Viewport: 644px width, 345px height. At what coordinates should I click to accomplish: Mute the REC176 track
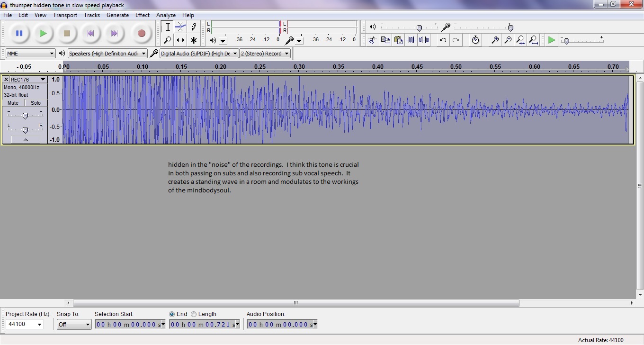point(13,103)
